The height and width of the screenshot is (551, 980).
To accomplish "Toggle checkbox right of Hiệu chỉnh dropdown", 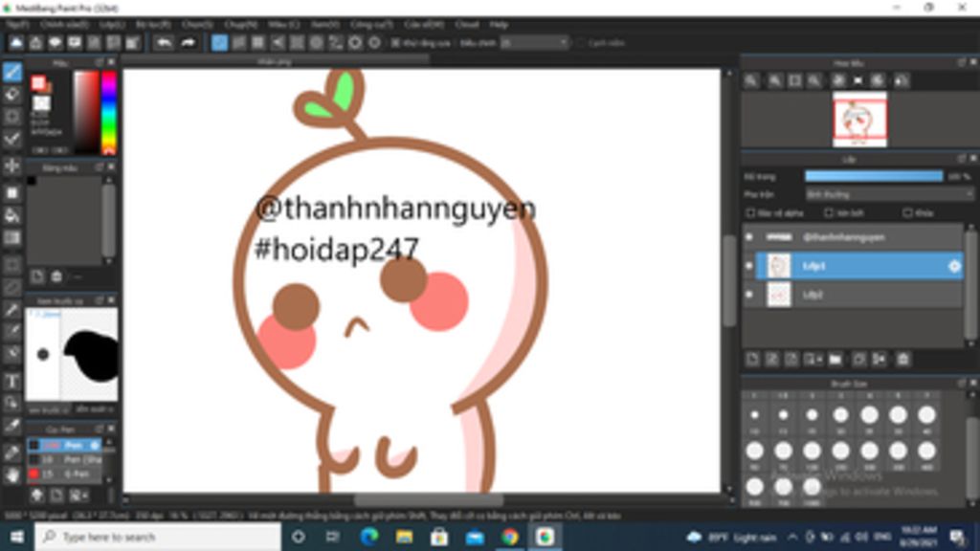I will [x=581, y=42].
